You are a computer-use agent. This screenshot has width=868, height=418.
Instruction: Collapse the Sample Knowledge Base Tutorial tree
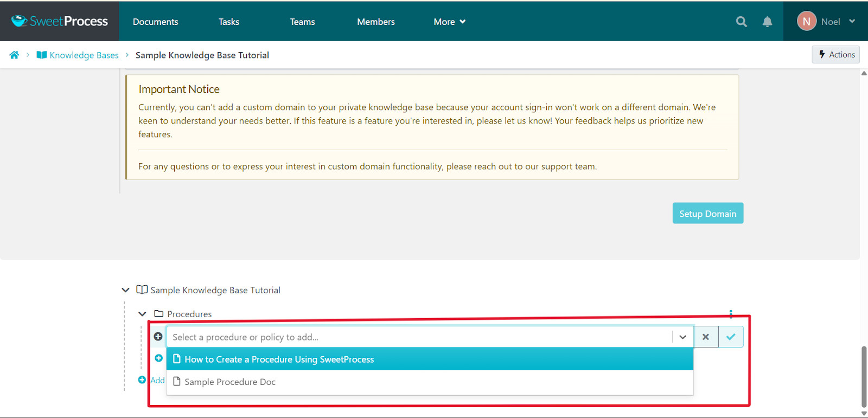125,290
